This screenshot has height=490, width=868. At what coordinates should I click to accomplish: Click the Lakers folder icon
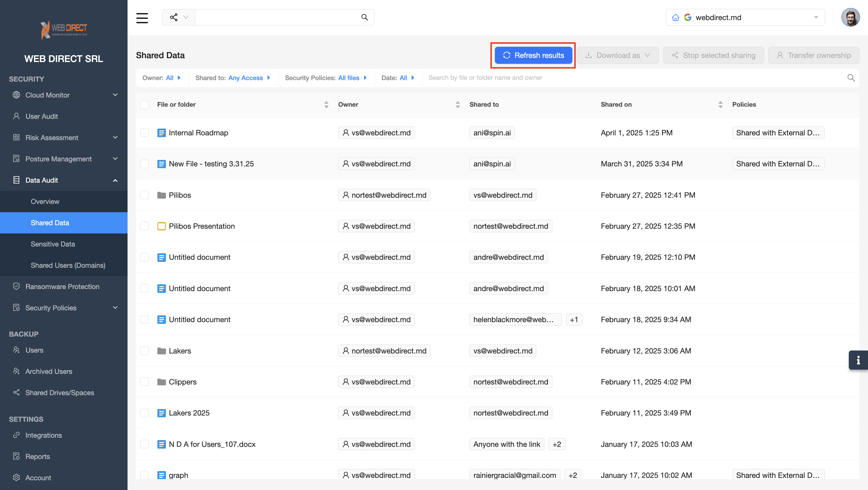click(x=161, y=351)
